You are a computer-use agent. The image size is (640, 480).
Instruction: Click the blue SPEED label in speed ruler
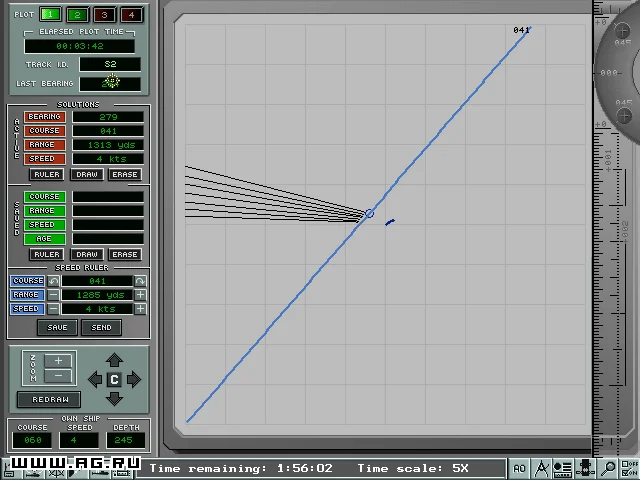pos(27,309)
